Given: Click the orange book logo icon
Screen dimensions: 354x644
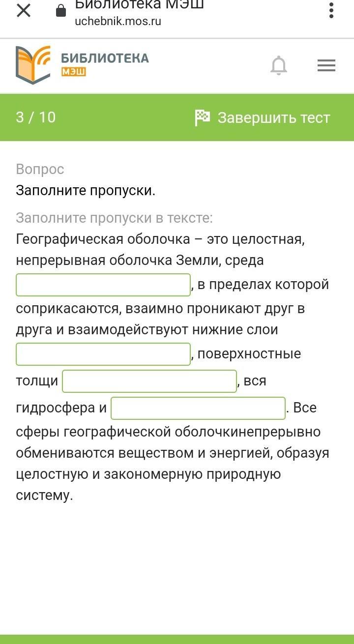Looking at the screenshot, I should coord(33,64).
